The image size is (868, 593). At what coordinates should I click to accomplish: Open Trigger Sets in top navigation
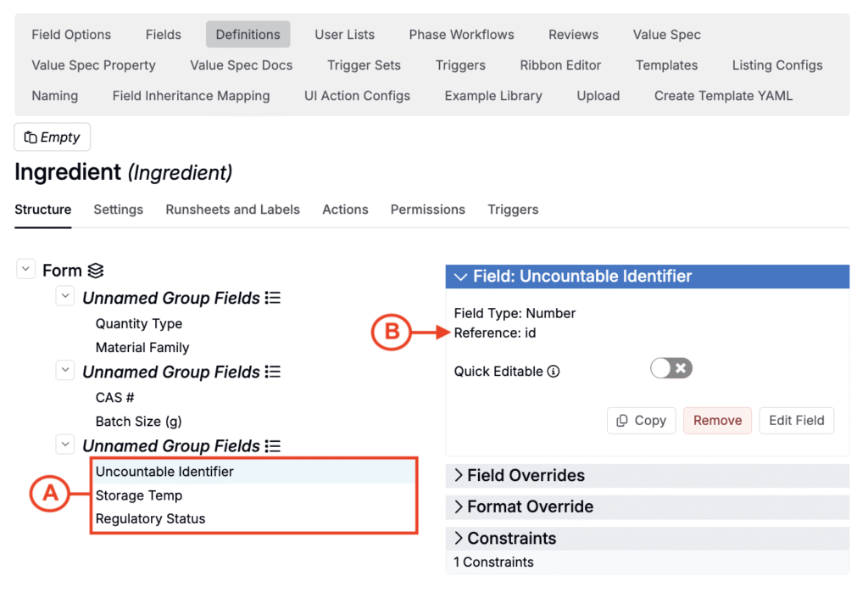pyautogui.click(x=364, y=65)
